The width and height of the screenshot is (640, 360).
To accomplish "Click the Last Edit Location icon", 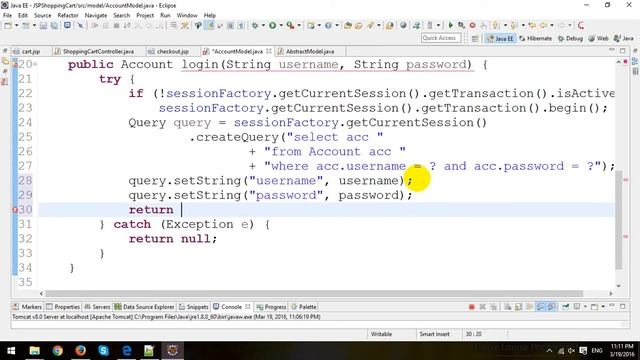I will [x=532, y=25].
